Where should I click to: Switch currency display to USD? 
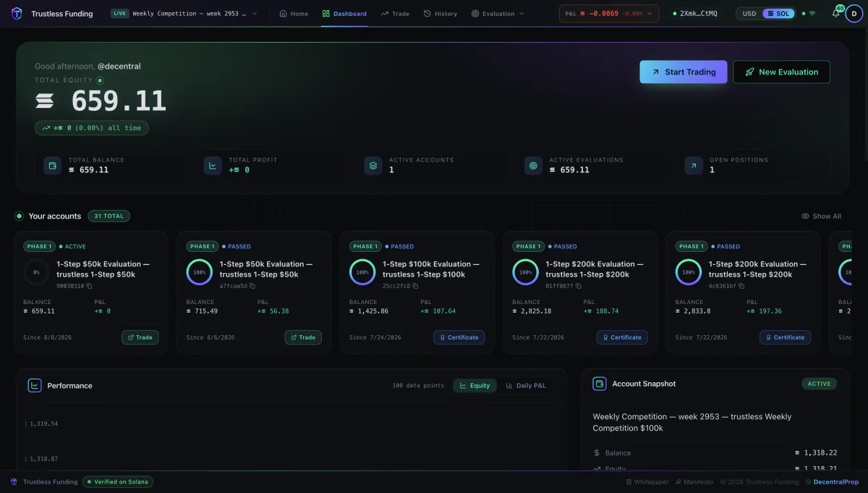pyautogui.click(x=749, y=14)
